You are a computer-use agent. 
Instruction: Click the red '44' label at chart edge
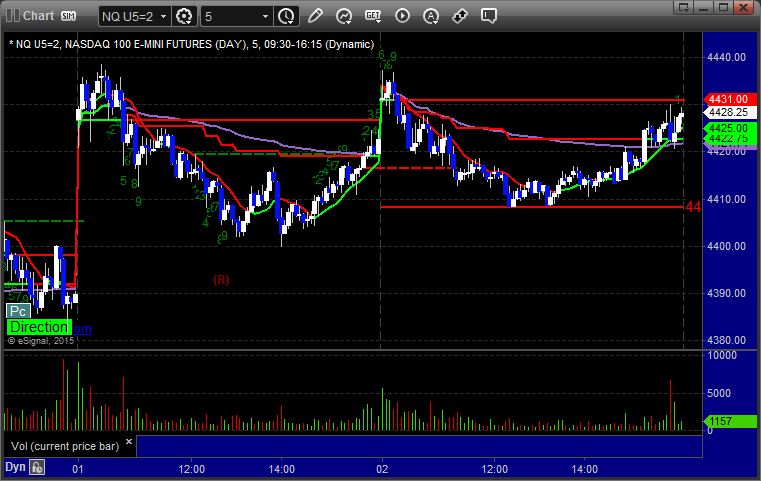click(693, 207)
